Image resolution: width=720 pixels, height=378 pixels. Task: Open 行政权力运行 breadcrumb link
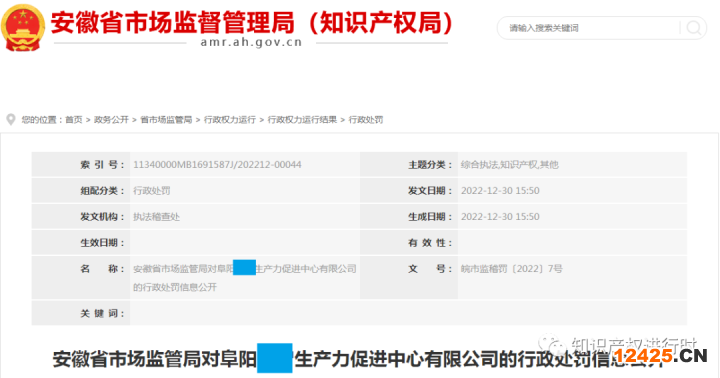point(230,120)
